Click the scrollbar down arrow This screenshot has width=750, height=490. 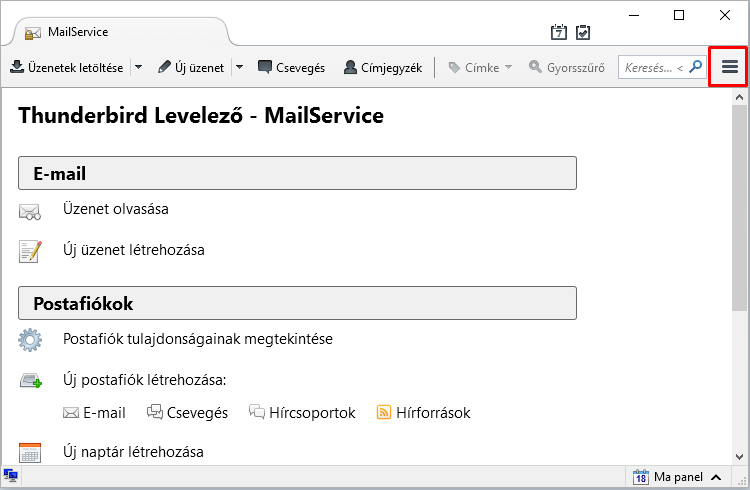(x=739, y=457)
